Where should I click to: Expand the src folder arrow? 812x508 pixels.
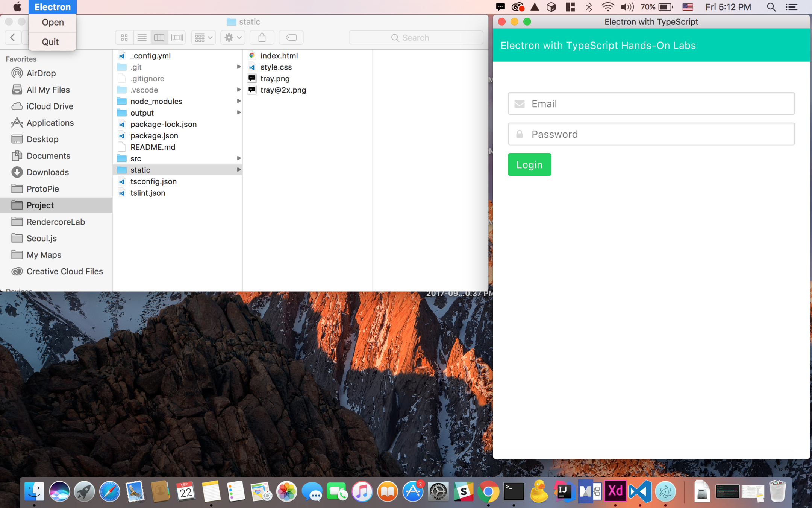point(238,158)
